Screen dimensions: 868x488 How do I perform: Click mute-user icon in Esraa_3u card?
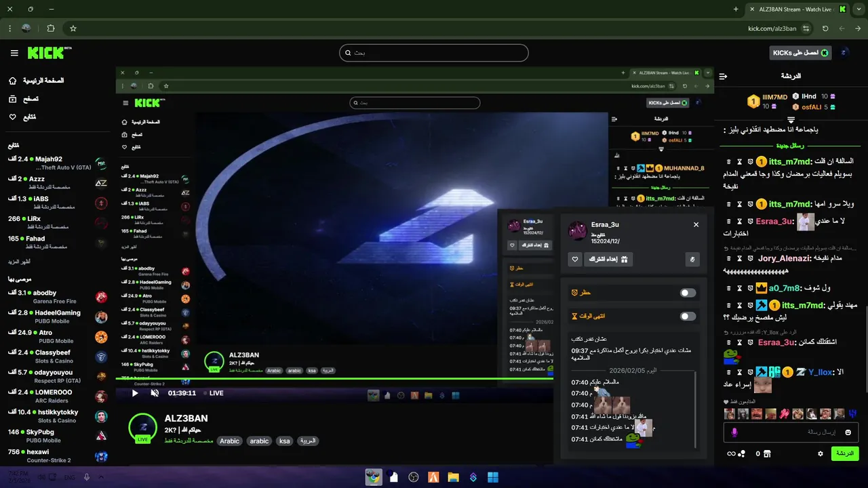click(692, 259)
